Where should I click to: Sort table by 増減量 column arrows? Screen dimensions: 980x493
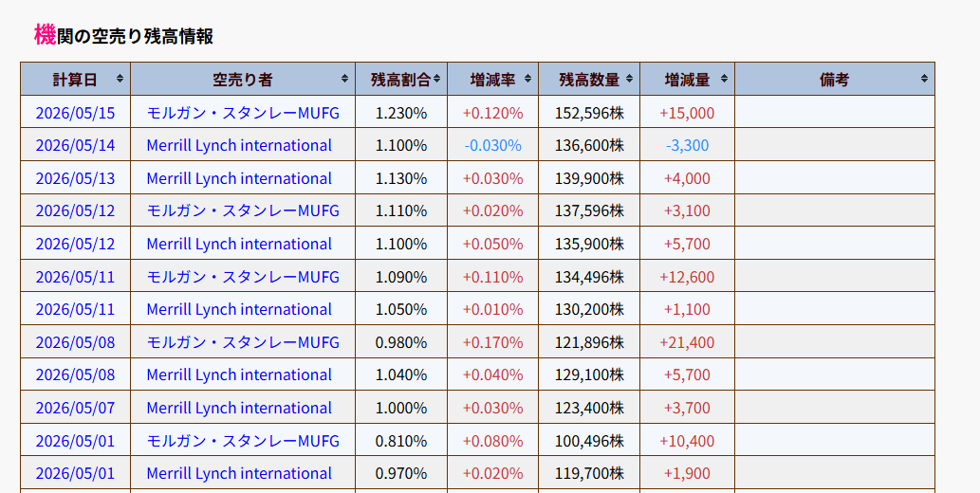tap(724, 80)
